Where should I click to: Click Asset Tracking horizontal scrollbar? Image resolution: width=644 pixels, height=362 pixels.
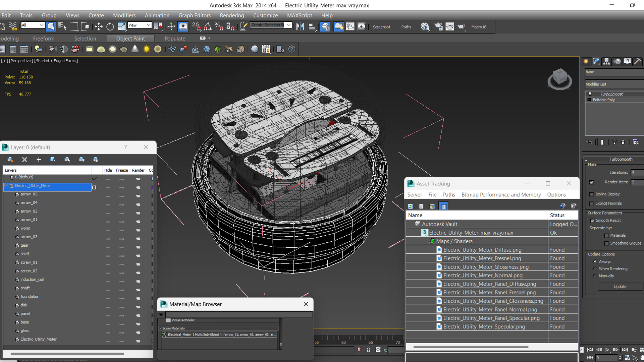pyautogui.click(x=471, y=347)
